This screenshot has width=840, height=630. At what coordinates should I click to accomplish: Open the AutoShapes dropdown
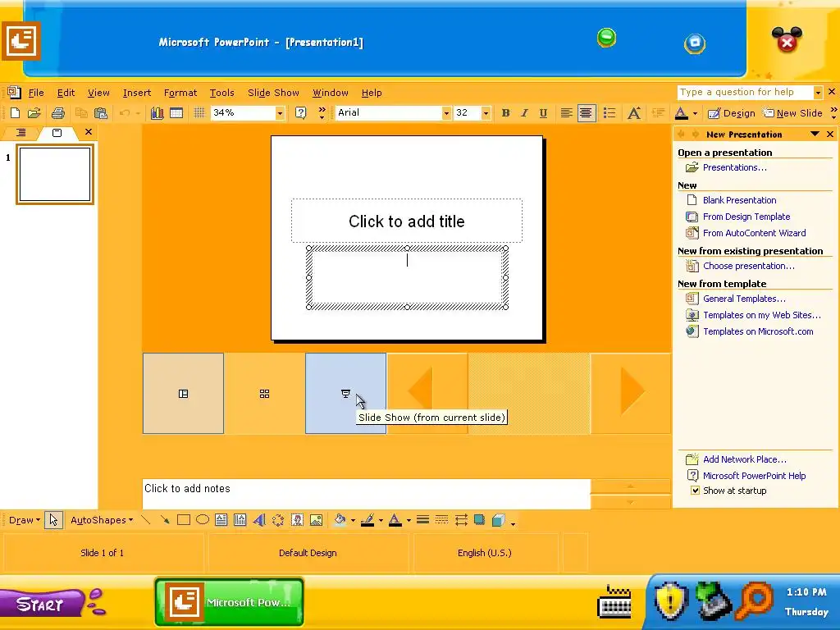coord(101,519)
